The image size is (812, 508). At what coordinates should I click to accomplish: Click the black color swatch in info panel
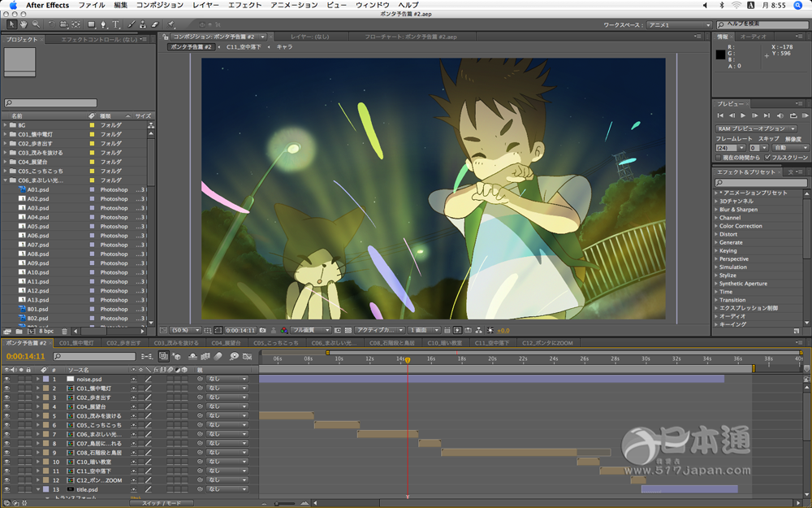[x=720, y=55]
